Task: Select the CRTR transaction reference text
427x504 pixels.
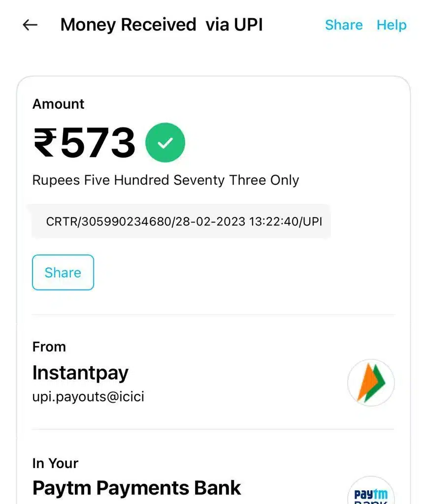Action: [184, 221]
